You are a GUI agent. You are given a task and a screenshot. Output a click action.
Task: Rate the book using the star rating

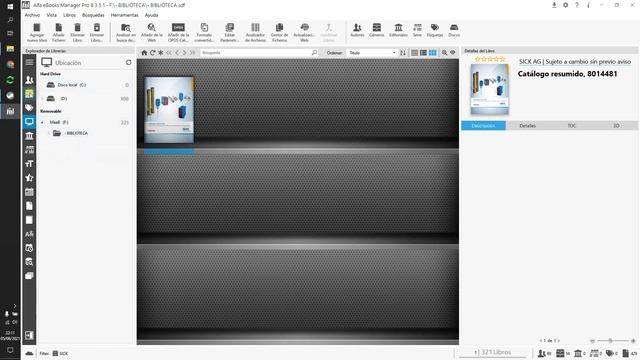(x=490, y=59)
